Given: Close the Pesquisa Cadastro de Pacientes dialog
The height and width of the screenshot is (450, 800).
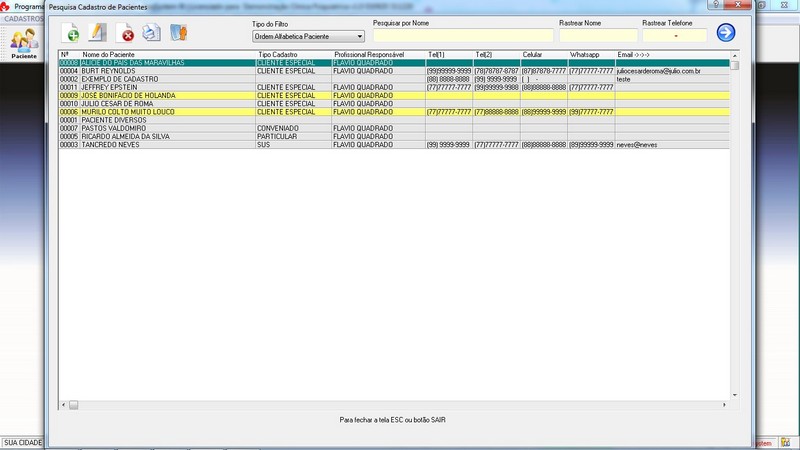Looking at the screenshot, I should [738, 5].
